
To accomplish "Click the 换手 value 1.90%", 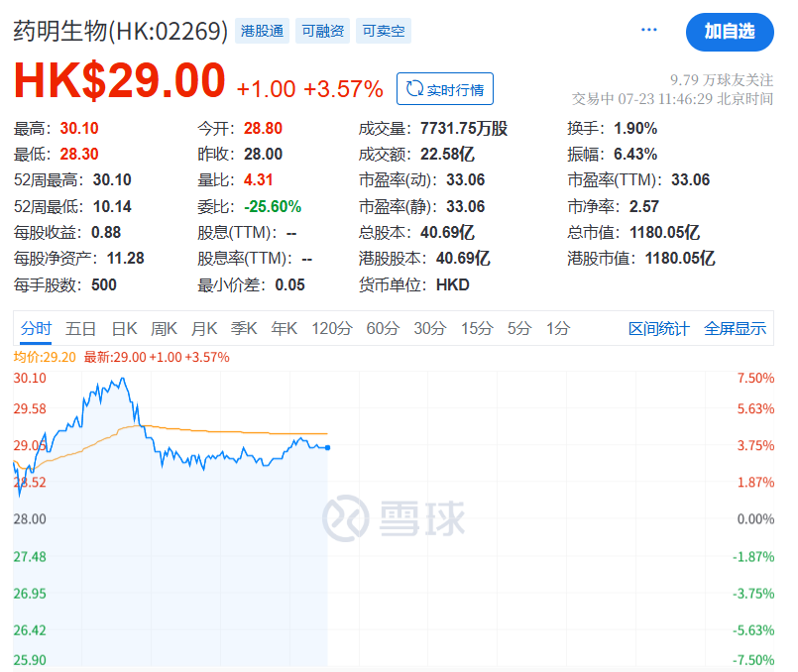I will tap(635, 128).
